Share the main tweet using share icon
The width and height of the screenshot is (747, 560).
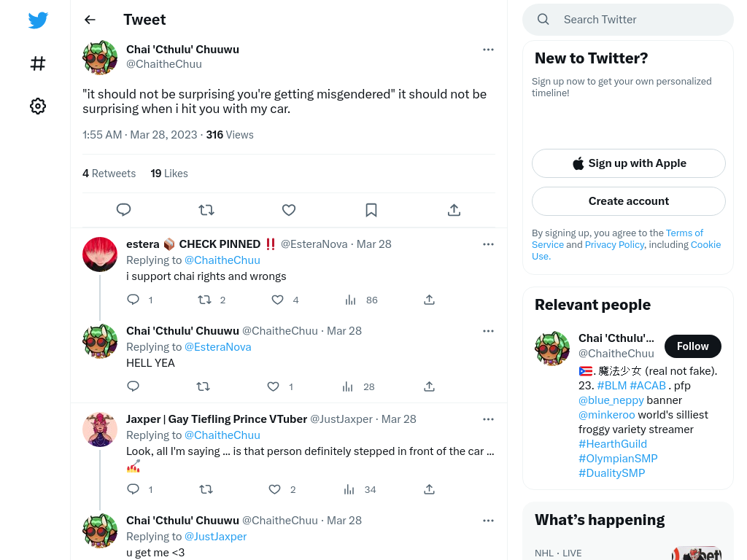coord(454,210)
